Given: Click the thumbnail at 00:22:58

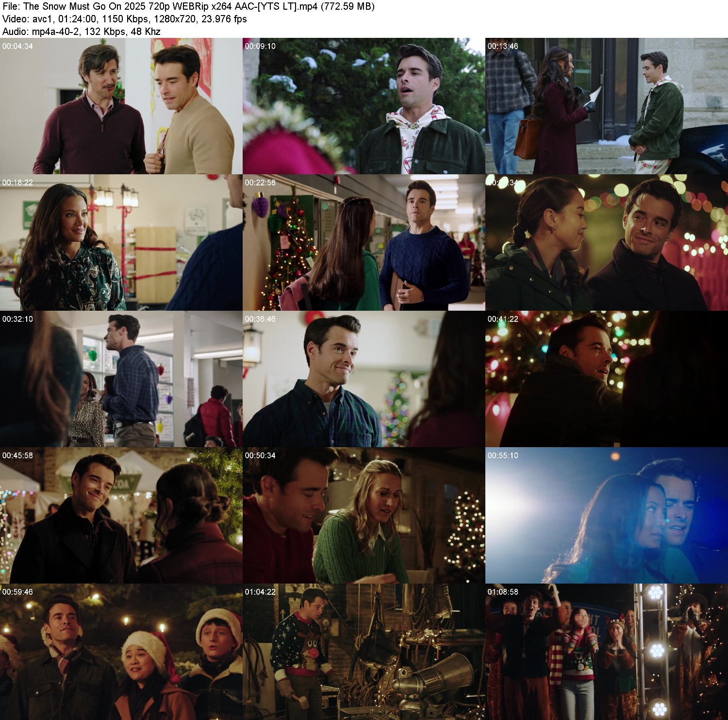Looking at the screenshot, I should click(364, 242).
